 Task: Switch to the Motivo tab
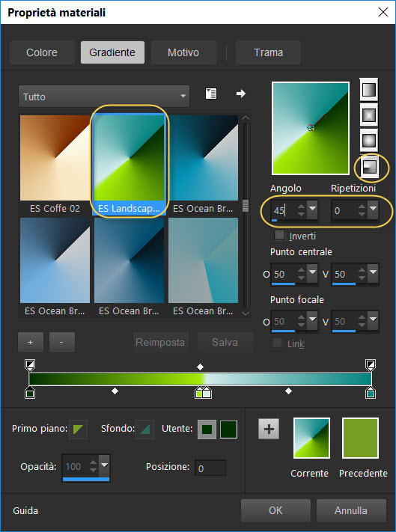183,52
